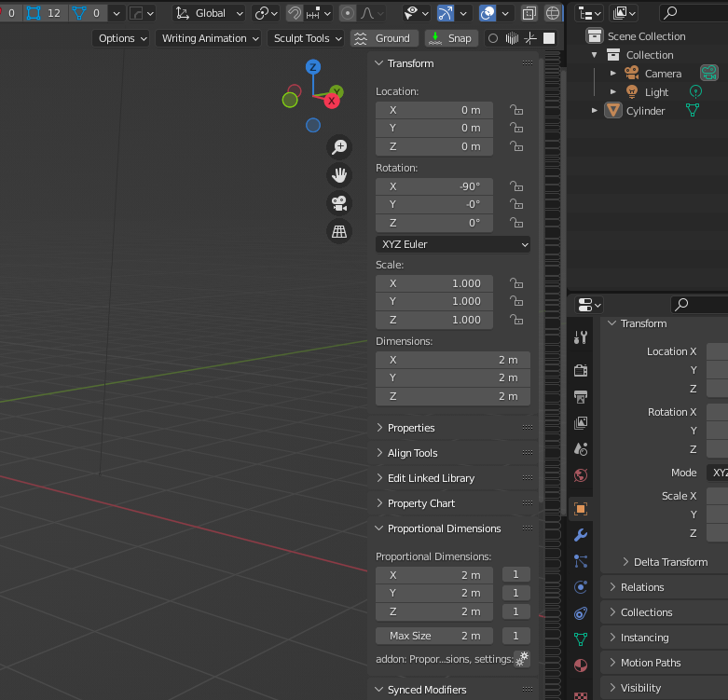This screenshot has height=700, width=728.
Task: Click the Dimensions X field
Action: click(453, 360)
